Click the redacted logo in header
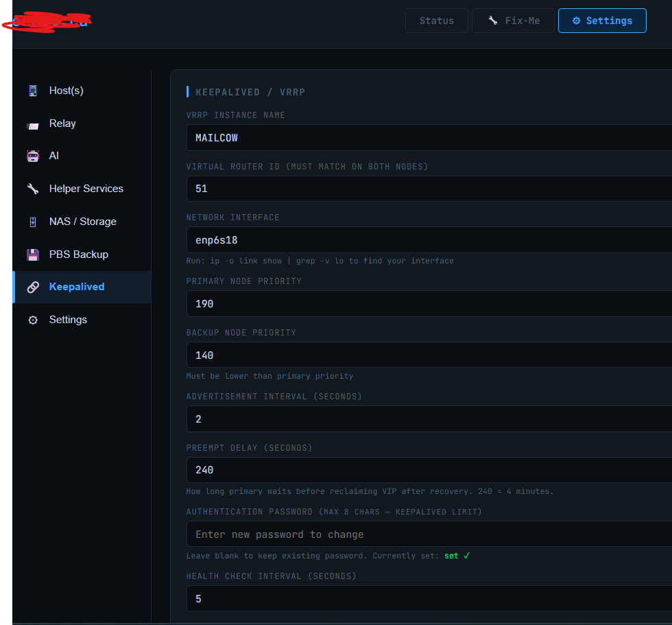This screenshot has width=672, height=625. click(47, 21)
